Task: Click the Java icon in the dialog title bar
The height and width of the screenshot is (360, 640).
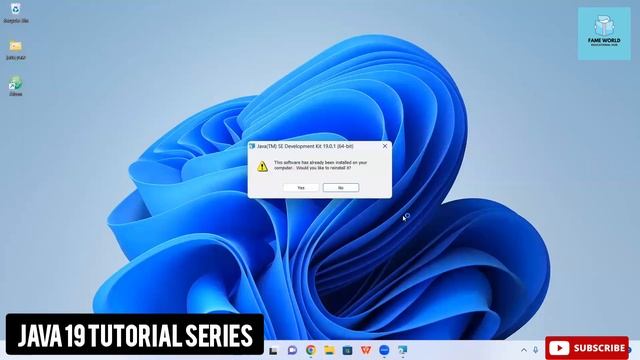Action: coord(252,146)
